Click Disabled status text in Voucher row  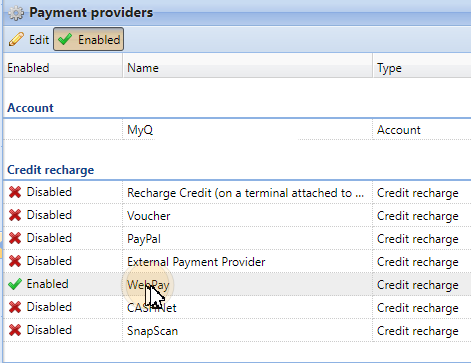click(x=49, y=215)
